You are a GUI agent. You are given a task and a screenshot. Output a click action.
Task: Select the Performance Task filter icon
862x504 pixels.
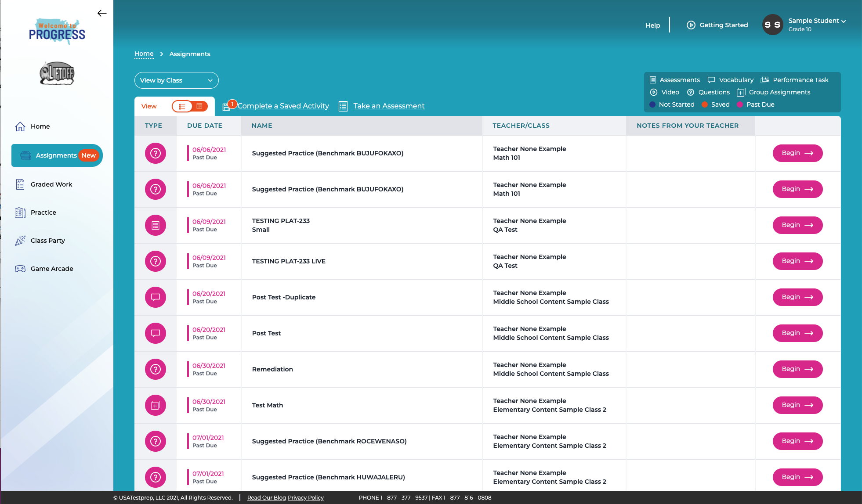(765, 79)
